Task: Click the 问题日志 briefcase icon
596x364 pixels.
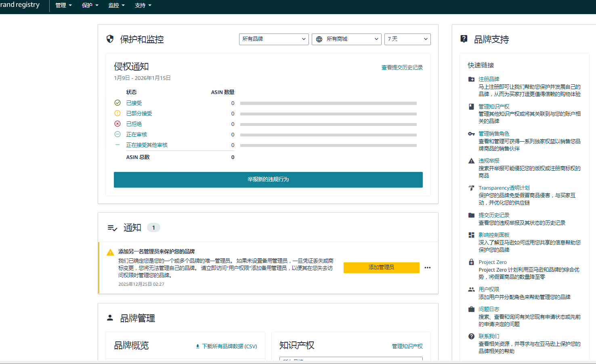Action: pos(471,309)
